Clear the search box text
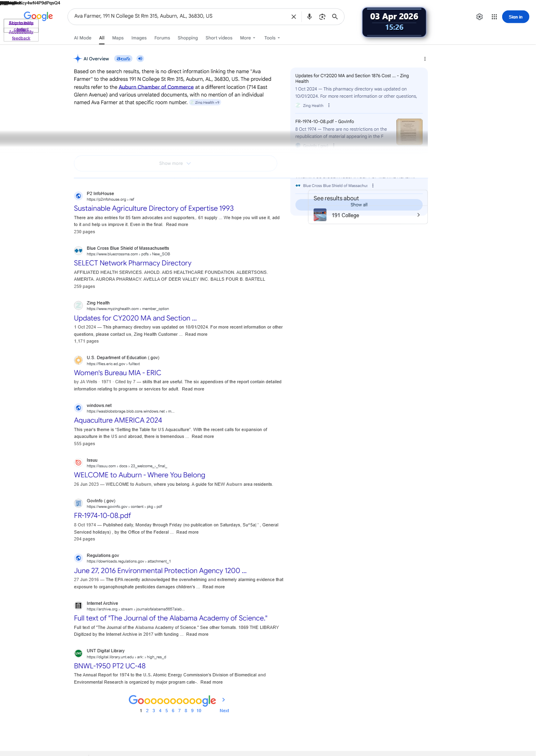This screenshot has width=542, height=756. [294, 17]
